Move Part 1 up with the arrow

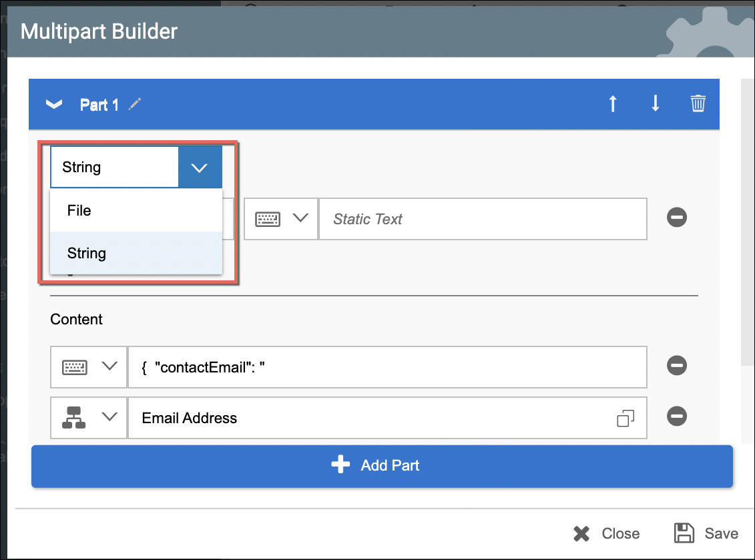613,104
